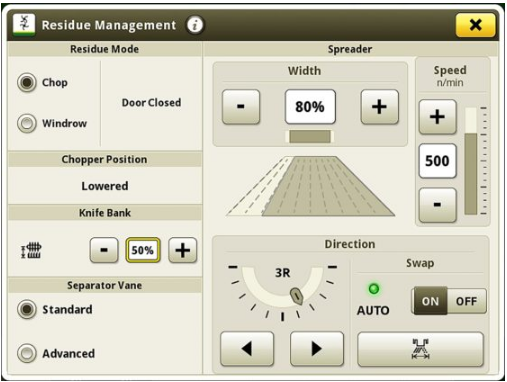Select Advanced separator vane
This screenshot has width=507, height=382.
[27, 353]
